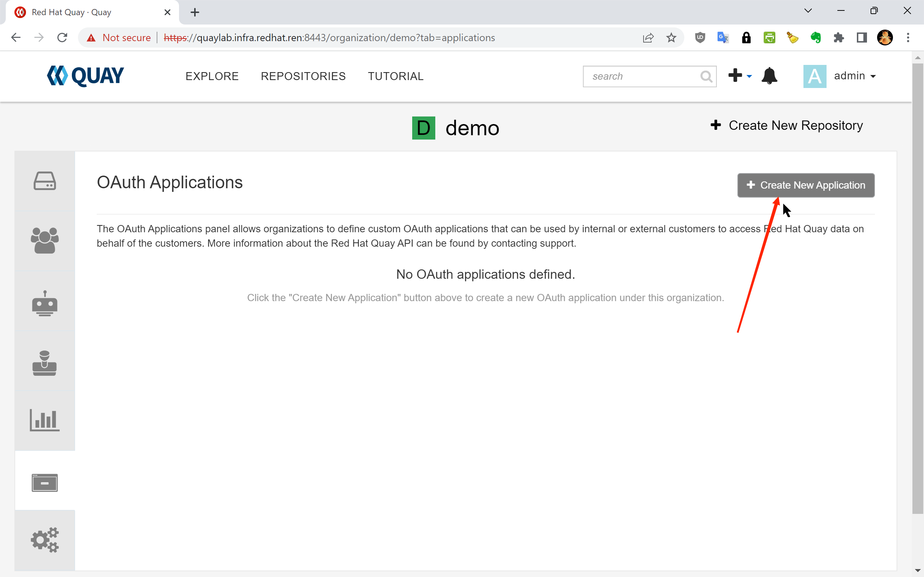
Task: Open the admin user dropdown menu
Action: click(854, 76)
